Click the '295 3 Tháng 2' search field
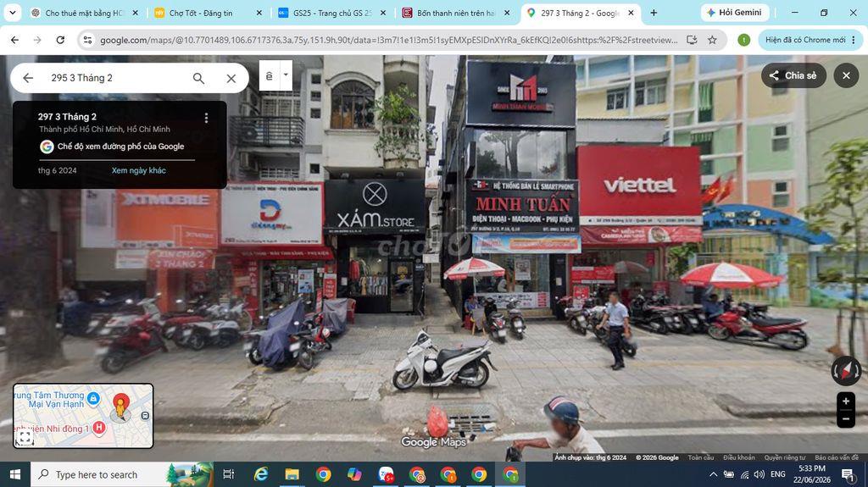The image size is (868, 487). click(116, 78)
